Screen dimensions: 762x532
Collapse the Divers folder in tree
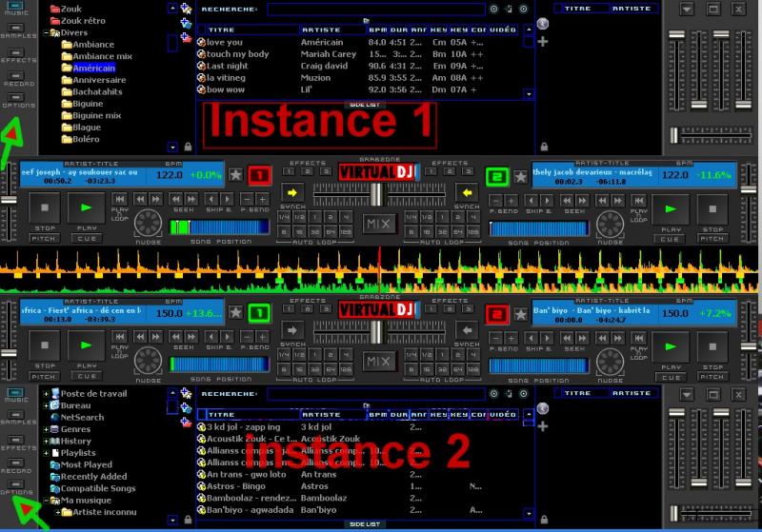[x=46, y=33]
